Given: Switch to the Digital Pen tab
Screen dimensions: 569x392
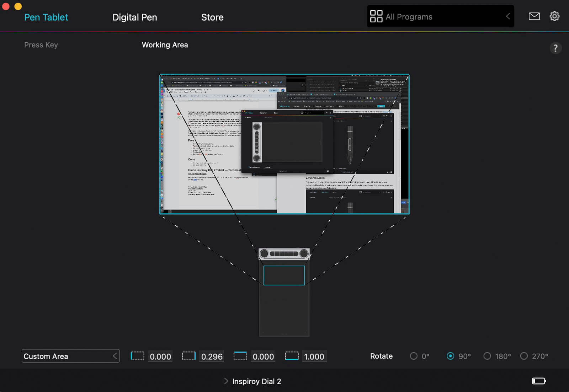Looking at the screenshot, I should pyautogui.click(x=134, y=17).
